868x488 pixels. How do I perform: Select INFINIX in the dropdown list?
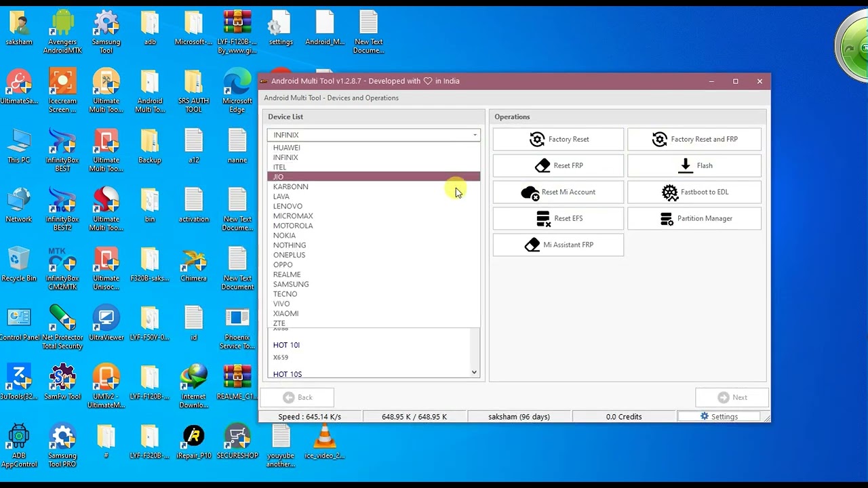pyautogui.click(x=374, y=157)
